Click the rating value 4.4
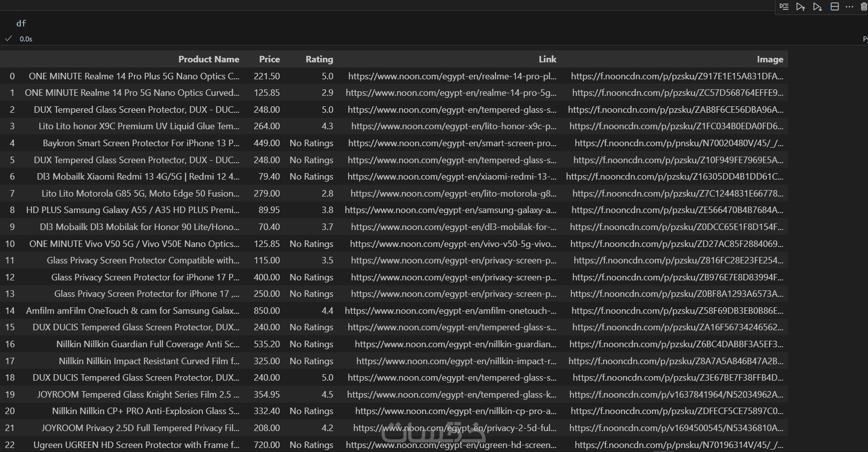The width and height of the screenshot is (868, 452). pos(328,311)
